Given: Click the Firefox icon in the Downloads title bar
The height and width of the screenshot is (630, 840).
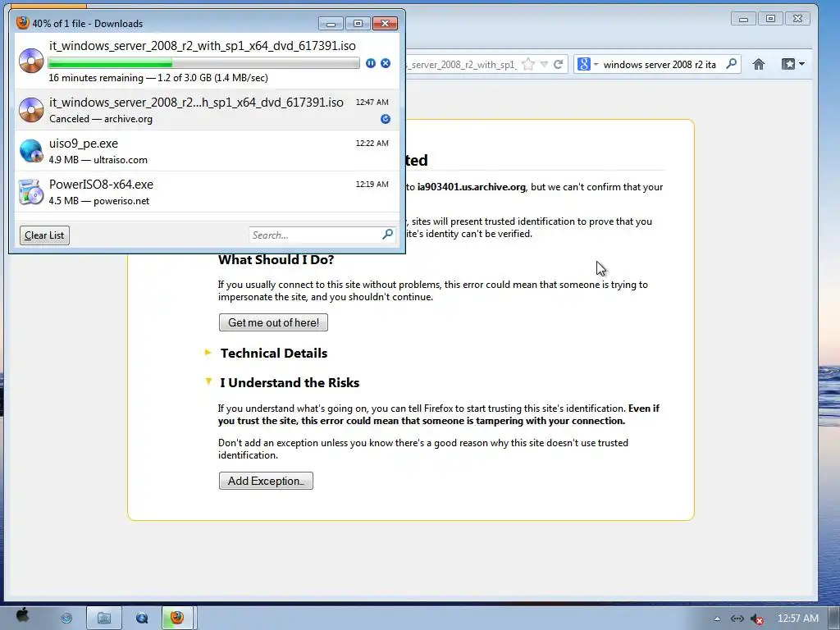Looking at the screenshot, I should point(22,23).
